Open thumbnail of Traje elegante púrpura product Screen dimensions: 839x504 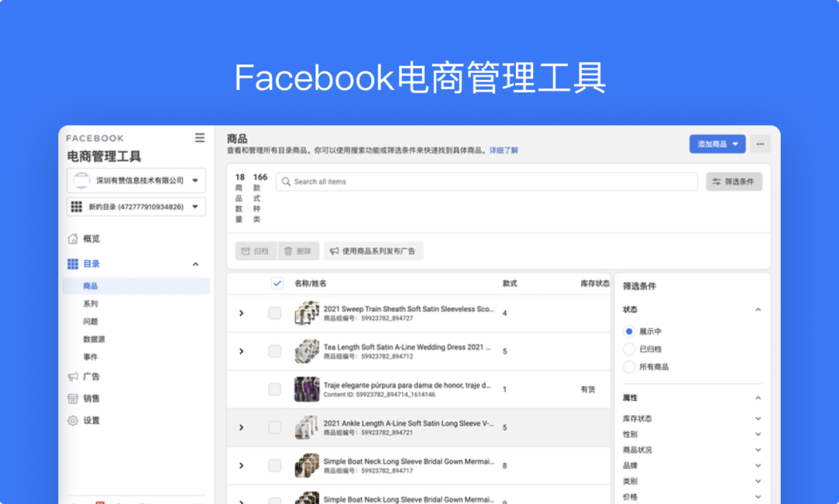307,389
